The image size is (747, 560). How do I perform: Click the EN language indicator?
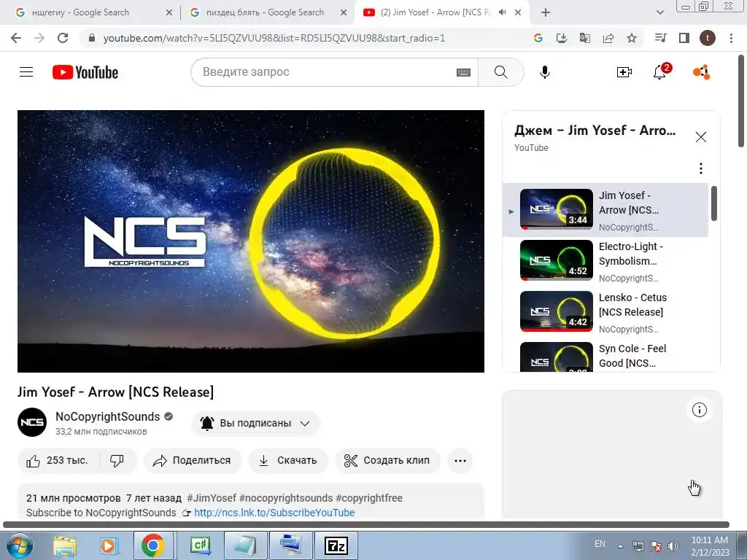coord(600,544)
